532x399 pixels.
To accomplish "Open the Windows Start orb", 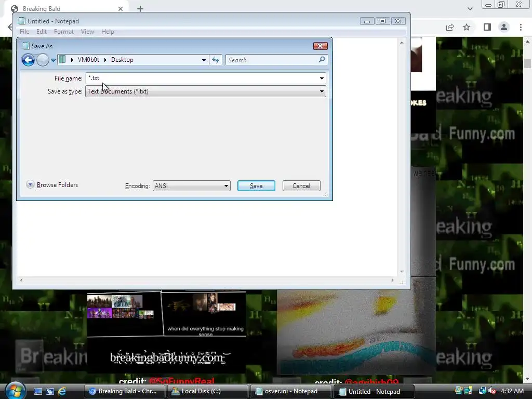I will [15, 391].
